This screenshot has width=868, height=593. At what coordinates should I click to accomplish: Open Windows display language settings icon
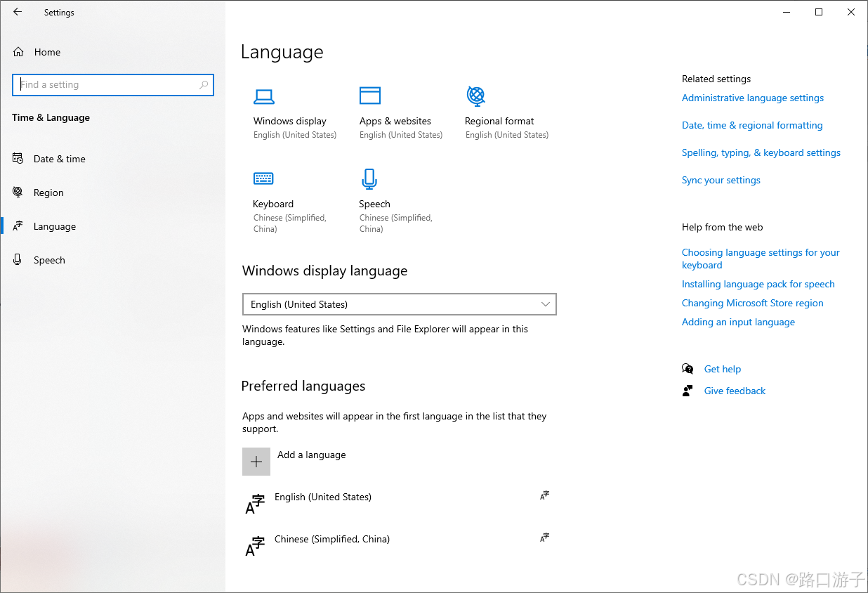point(264,96)
